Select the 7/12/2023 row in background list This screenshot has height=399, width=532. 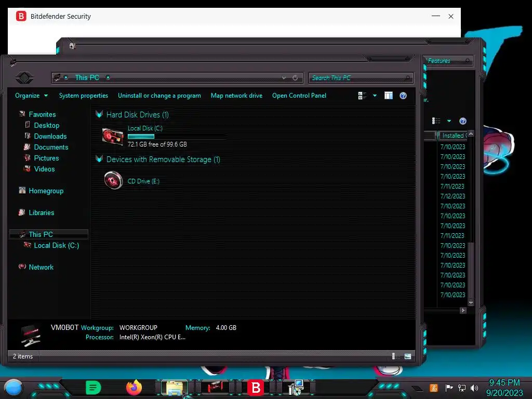pos(453,196)
